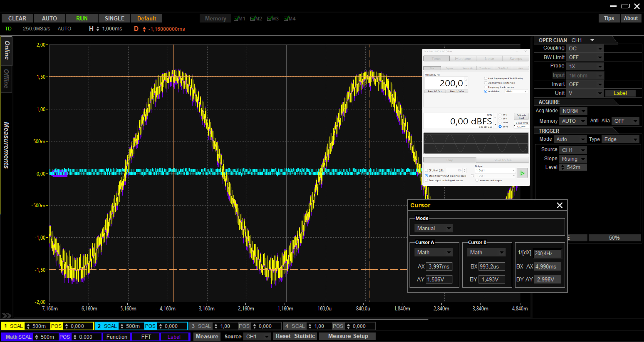The image size is (644, 342).
Task: Close the Cursor panel with X icon
Action: [x=559, y=205]
